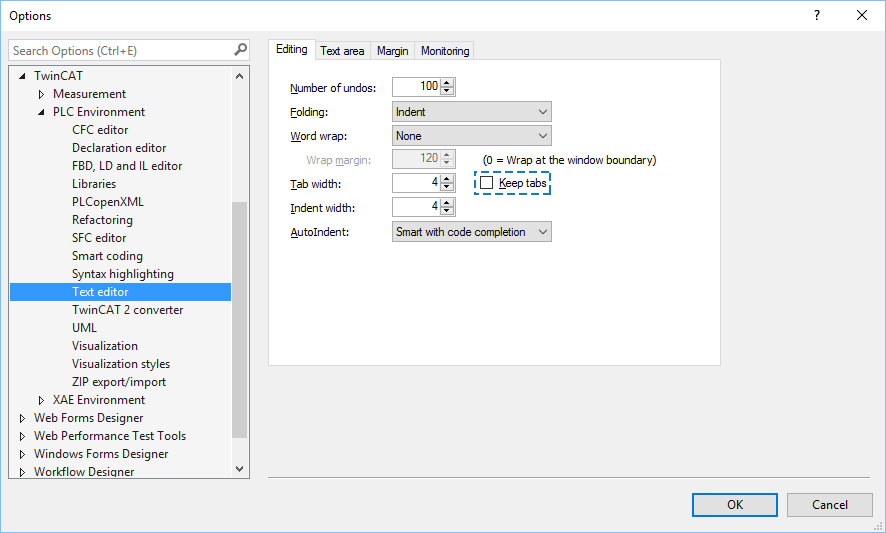The height and width of the screenshot is (533, 886).
Task: Expand Web Performance Test Tools node
Action: [23, 436]
